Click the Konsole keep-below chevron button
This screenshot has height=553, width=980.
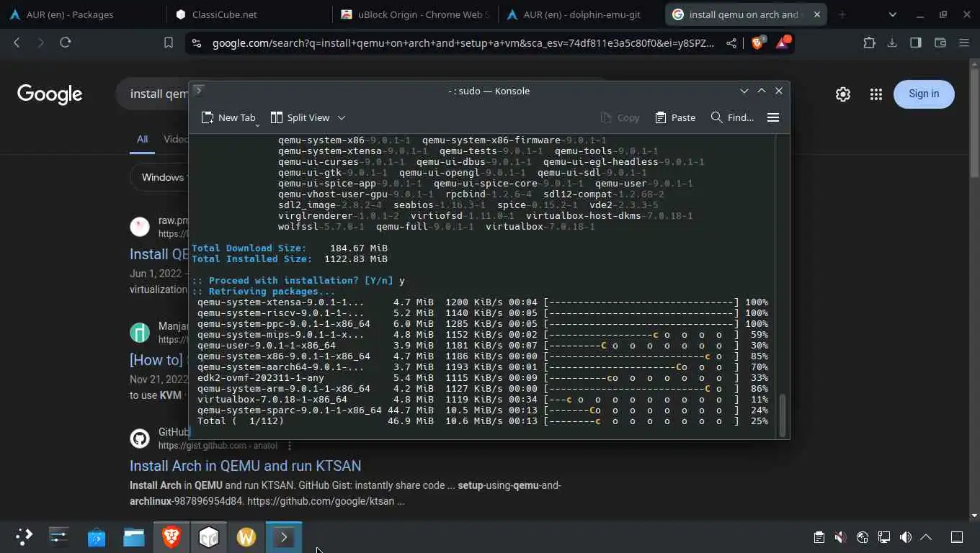(744, 91)
